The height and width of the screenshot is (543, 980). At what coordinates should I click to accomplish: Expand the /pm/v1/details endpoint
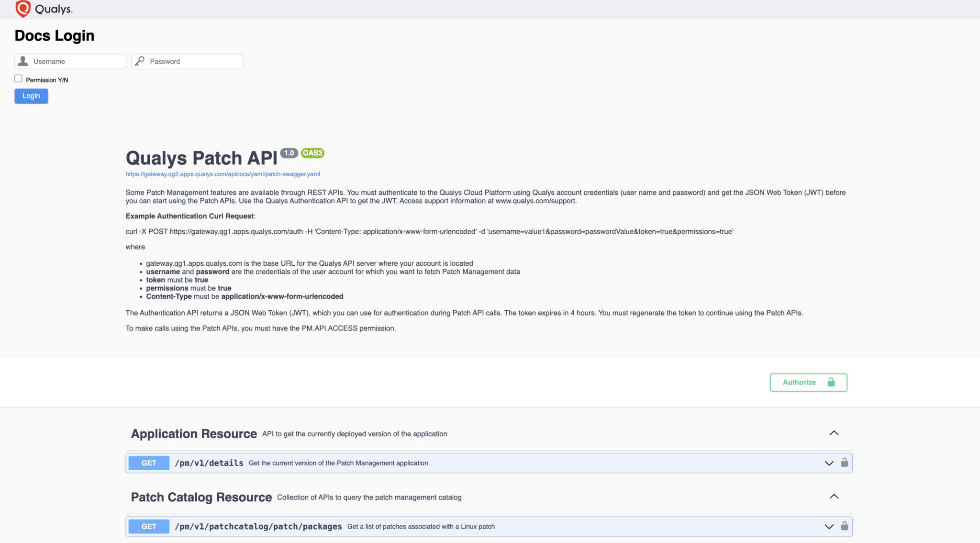point(829,463)
